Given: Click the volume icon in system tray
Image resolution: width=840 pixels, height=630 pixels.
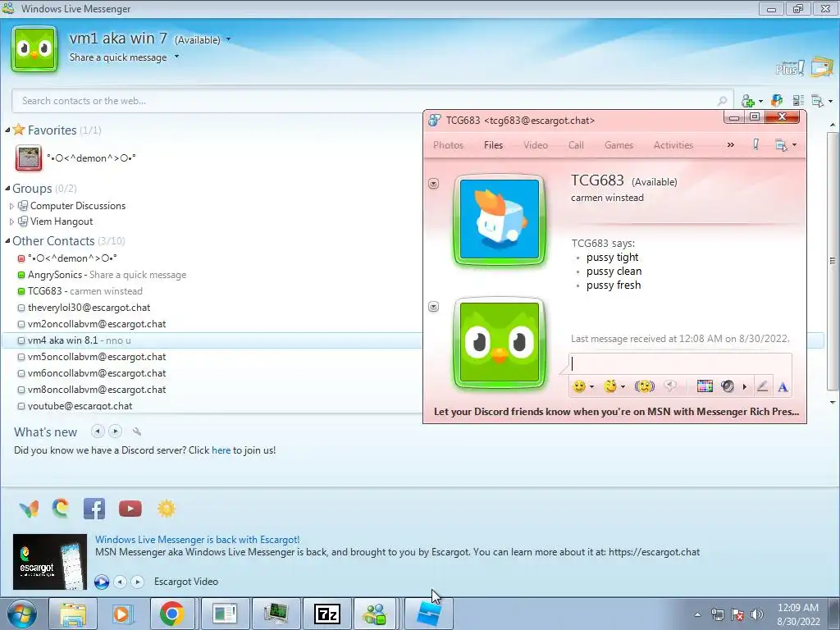Looking at the screenshot, I should [x=757, y=614].
